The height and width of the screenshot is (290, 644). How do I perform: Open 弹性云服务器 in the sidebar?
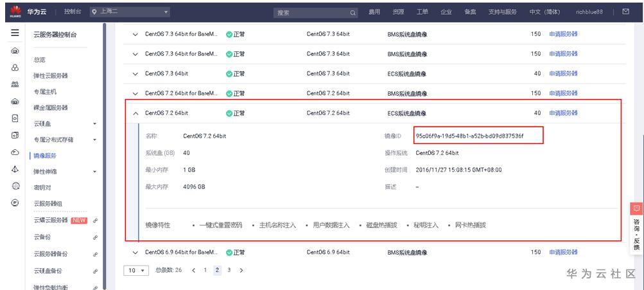click(51, 76)
